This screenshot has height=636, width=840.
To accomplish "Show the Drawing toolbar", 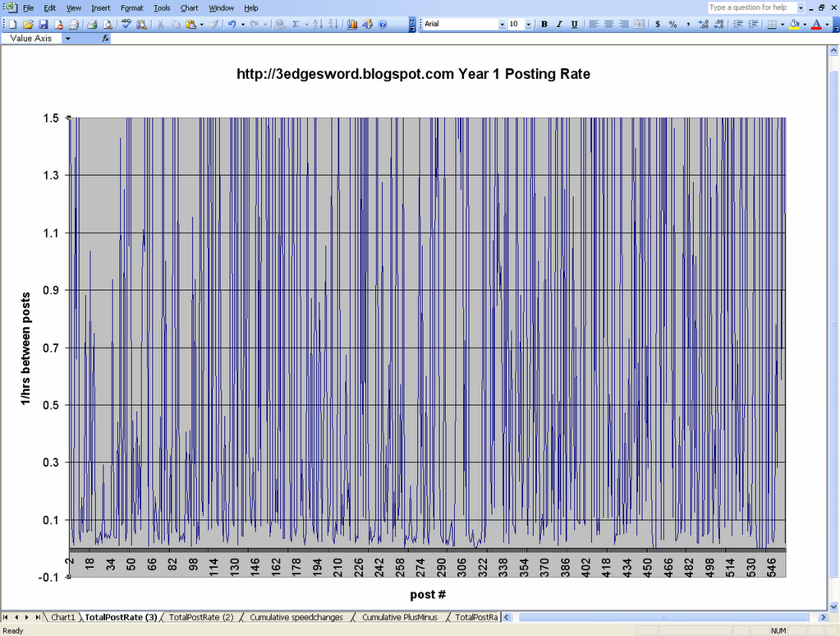I will 368,24.
